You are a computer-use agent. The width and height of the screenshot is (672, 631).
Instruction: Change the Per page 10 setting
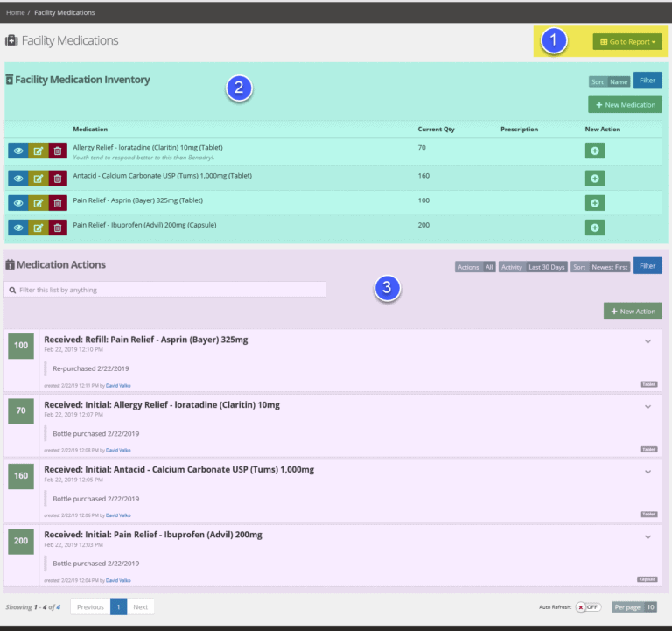(x=634, y=607)
